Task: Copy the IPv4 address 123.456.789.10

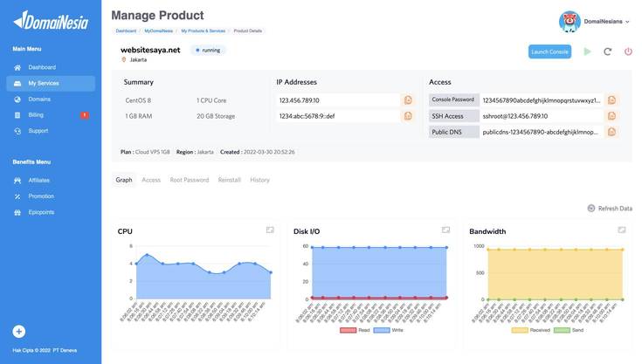Action: tap(408, 100)
